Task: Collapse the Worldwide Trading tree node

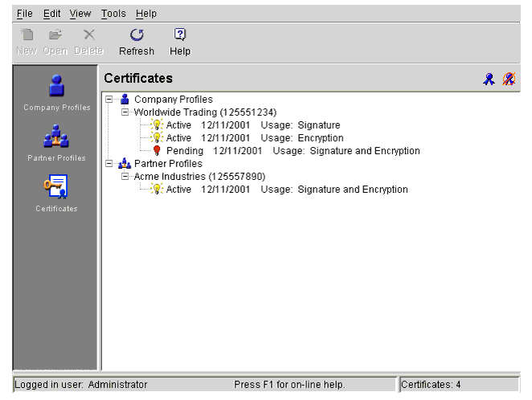Action: pos(125,112)
